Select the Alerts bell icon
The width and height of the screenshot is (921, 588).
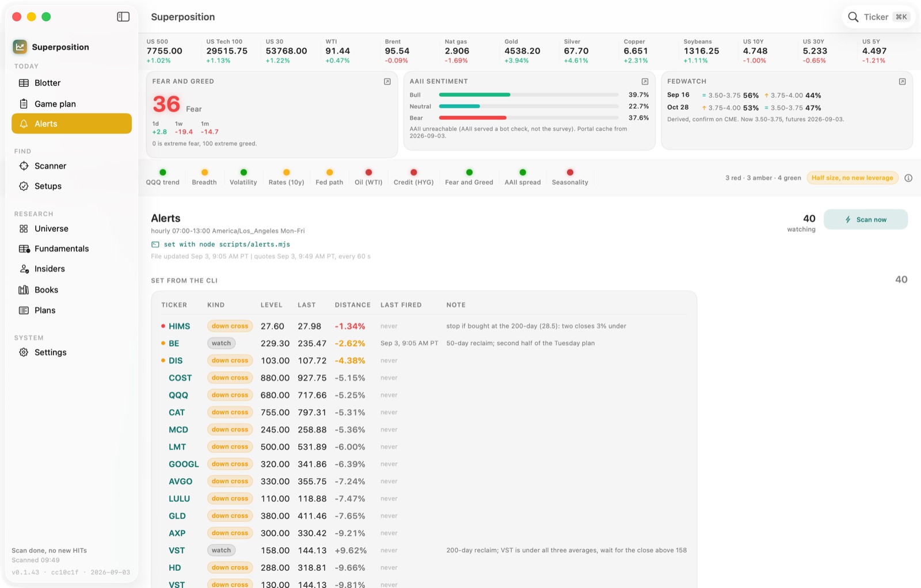click(24, 124)
